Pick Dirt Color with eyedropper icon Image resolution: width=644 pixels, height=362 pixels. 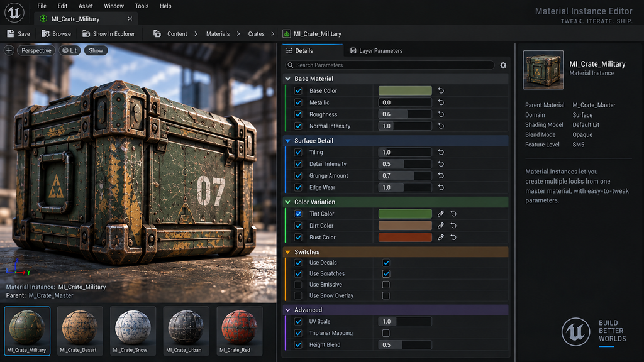pos(441,226)
